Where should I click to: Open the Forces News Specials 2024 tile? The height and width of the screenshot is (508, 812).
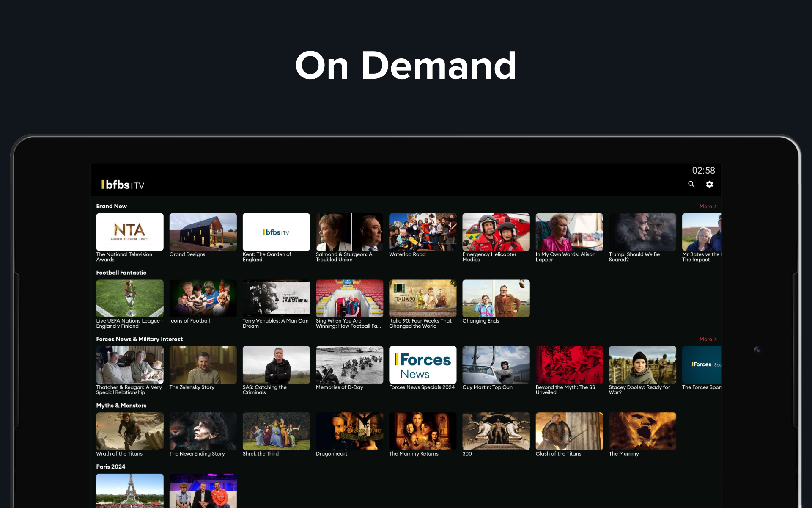coord(422,364)
